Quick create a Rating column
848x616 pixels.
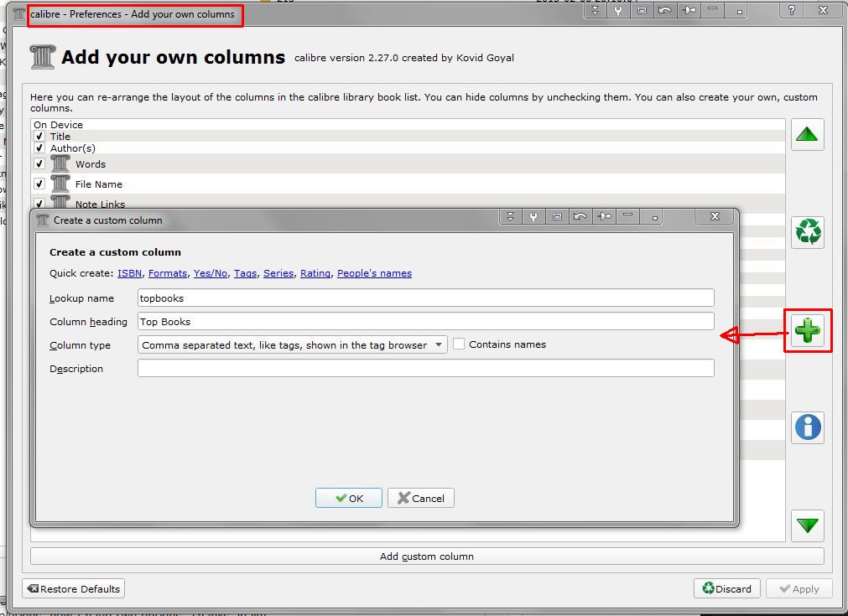tap(315, 273)
